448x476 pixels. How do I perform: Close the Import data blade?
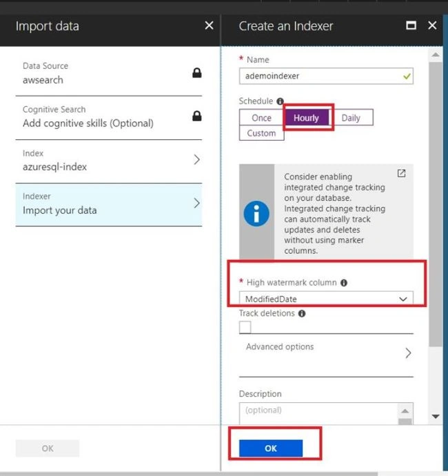point(209,26)
